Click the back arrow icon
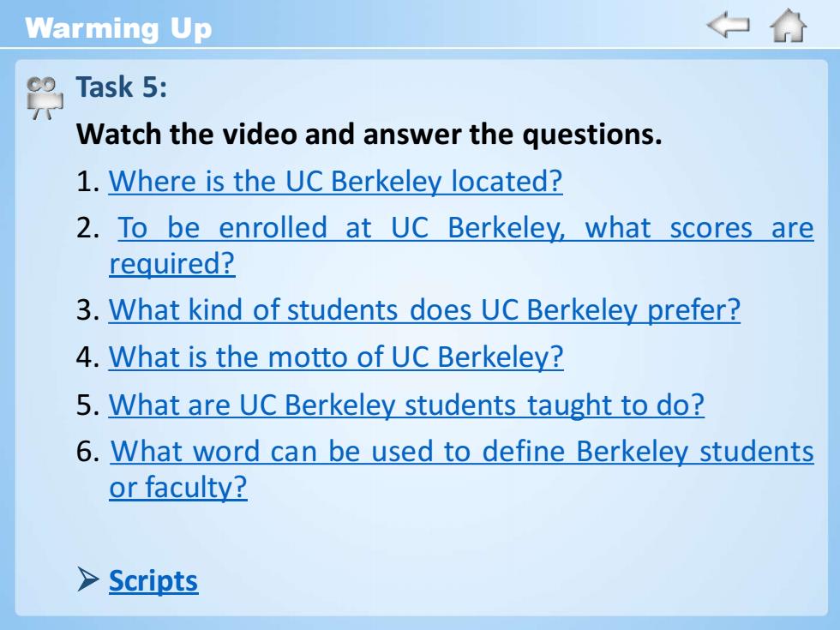The width and height of the screenshot is (840, 630). [728, 25]
